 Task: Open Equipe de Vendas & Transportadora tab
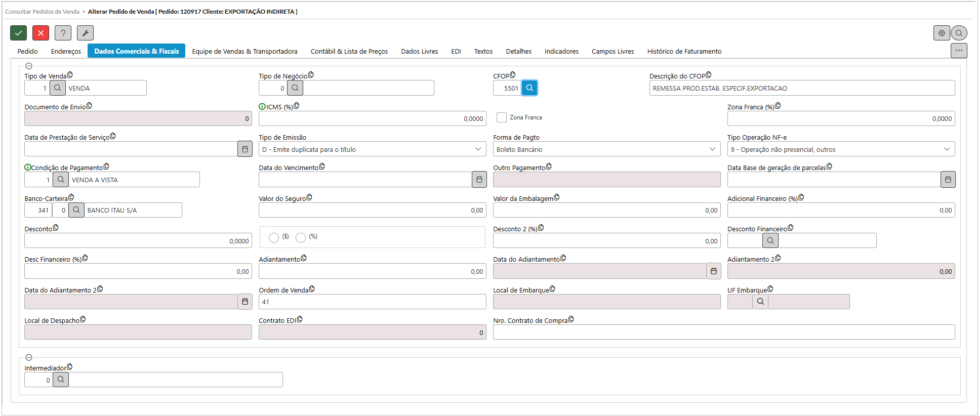coord(245,51)
